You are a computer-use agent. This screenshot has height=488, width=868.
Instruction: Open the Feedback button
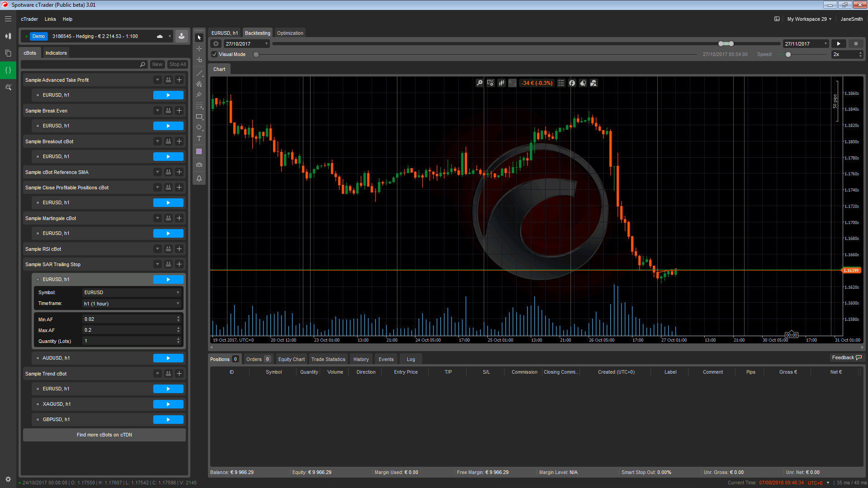[x=847, y=357]
